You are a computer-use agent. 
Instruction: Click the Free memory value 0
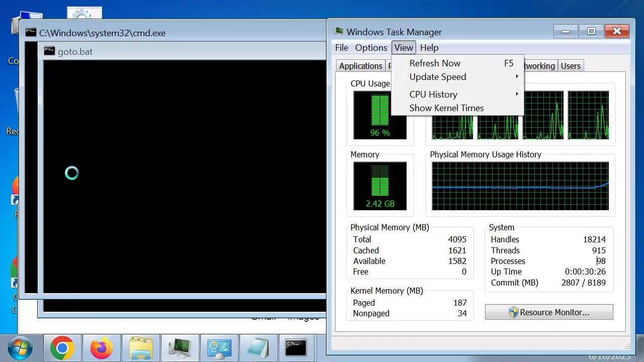point(464,271)
